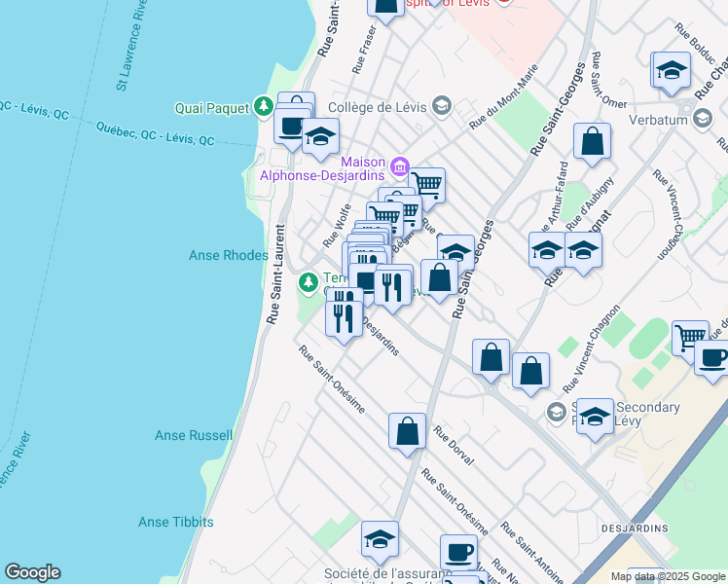Click the school marker beside Rue Bolduc
The image size is (728, 584).
(672, 72)
